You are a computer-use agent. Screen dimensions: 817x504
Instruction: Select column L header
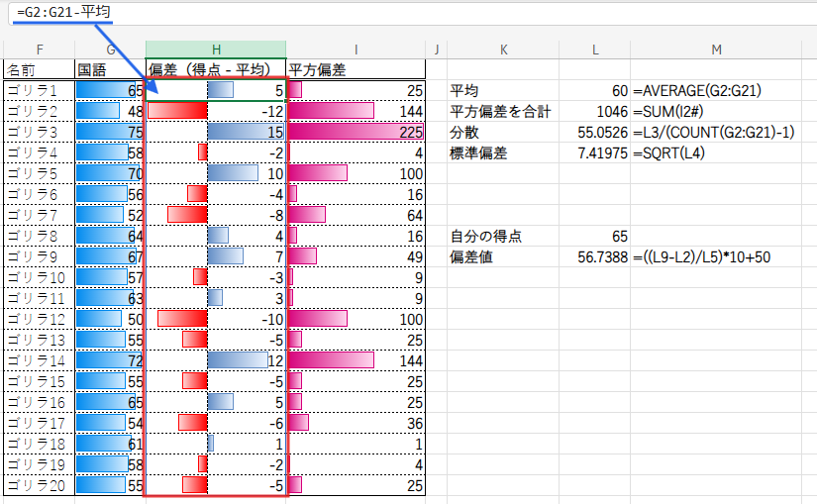[595, 50]
